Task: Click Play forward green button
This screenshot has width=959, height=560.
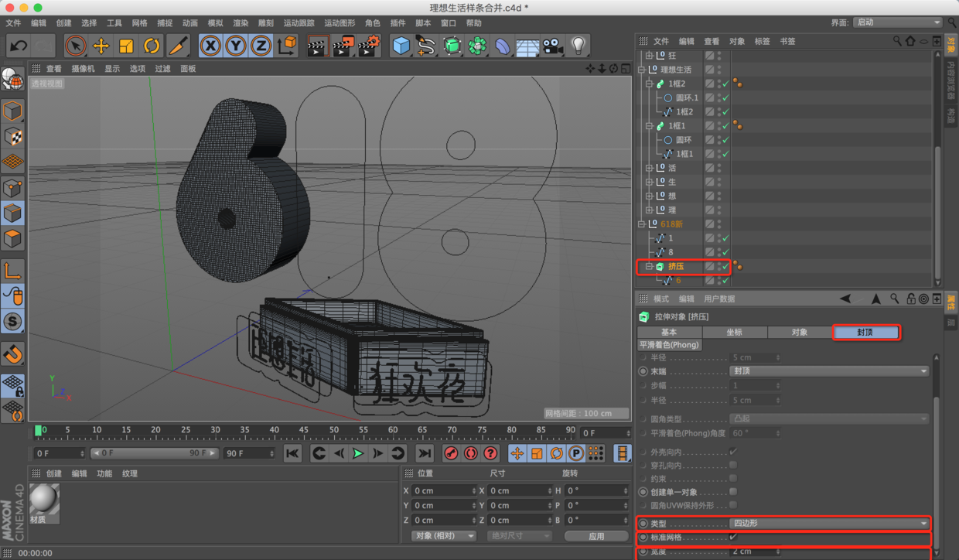Action: (358, 453)
